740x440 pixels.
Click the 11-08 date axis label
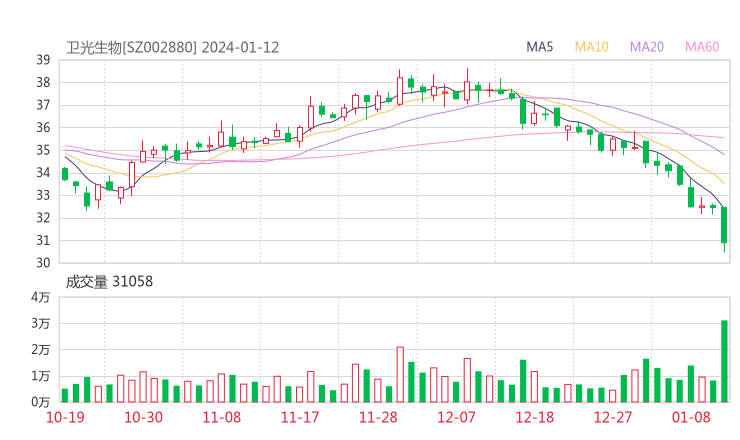[x=222, y=417]
